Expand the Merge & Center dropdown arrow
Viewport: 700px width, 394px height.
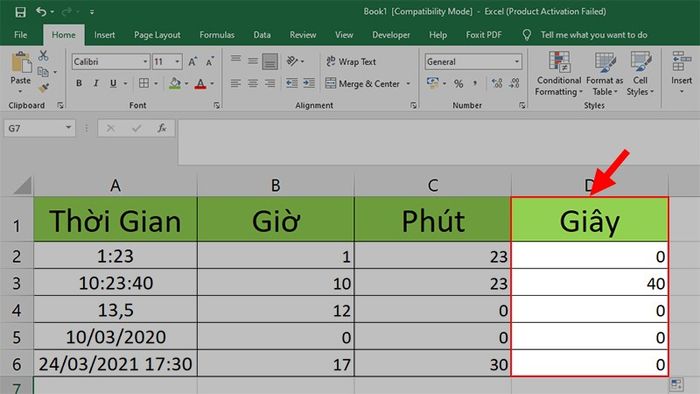(408, 84)
